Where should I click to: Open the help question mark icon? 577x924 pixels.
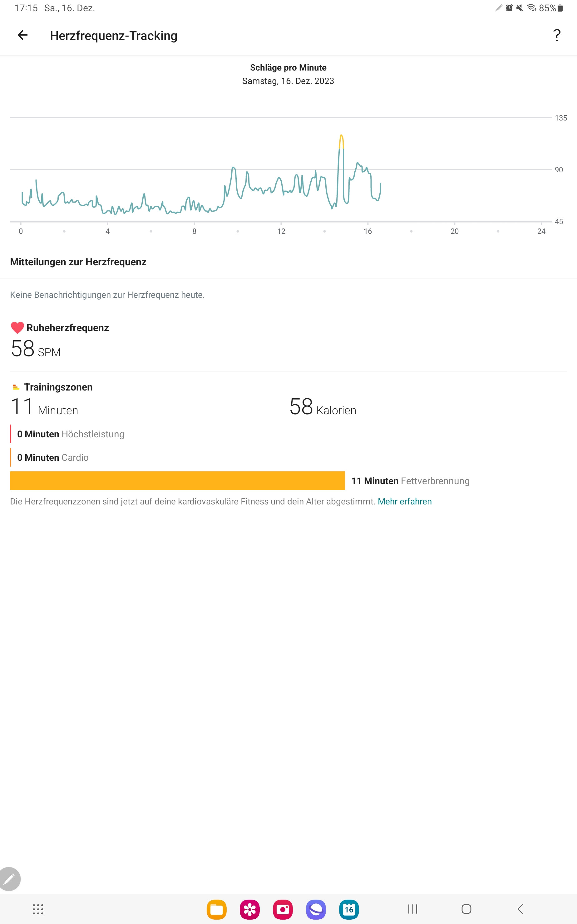point(557,35)
